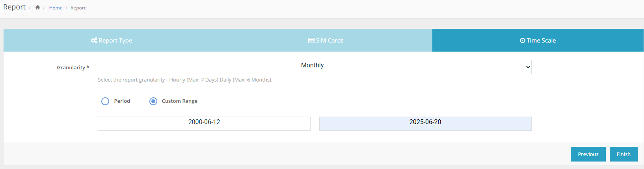Select the Period radio button
The width and height of the screenshot is (644, 169).
tap(105, 101)
